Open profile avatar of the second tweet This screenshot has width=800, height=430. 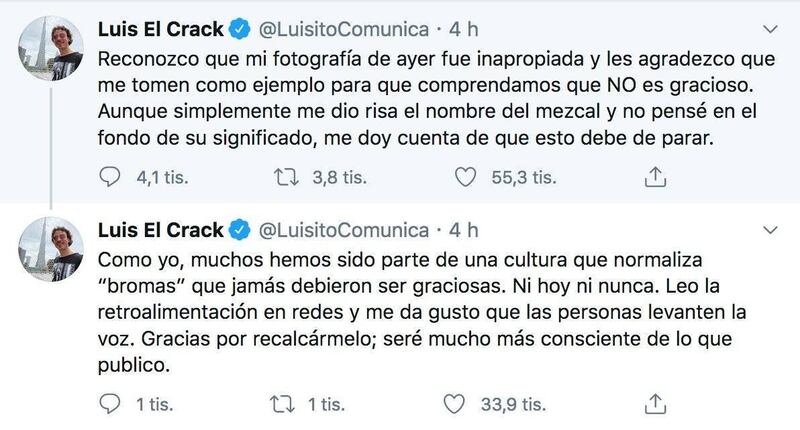(51, 249)
